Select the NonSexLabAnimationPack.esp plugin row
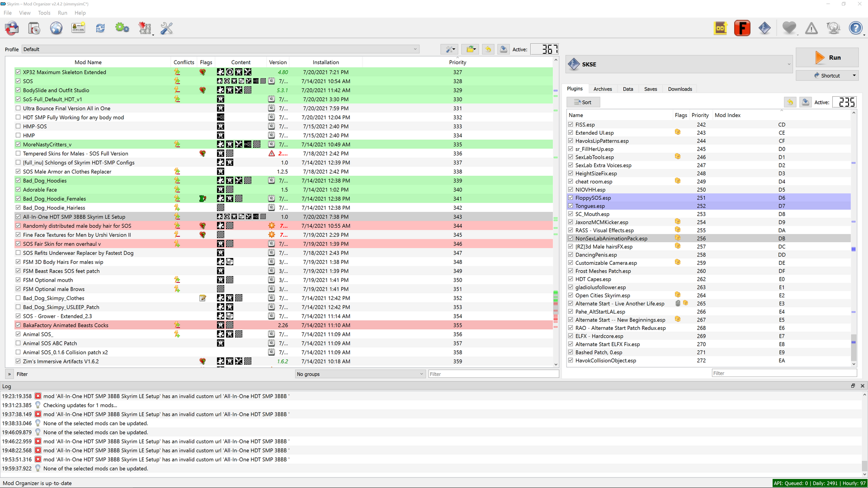Viewport: 868px width, 488px height. pos(708,239)
